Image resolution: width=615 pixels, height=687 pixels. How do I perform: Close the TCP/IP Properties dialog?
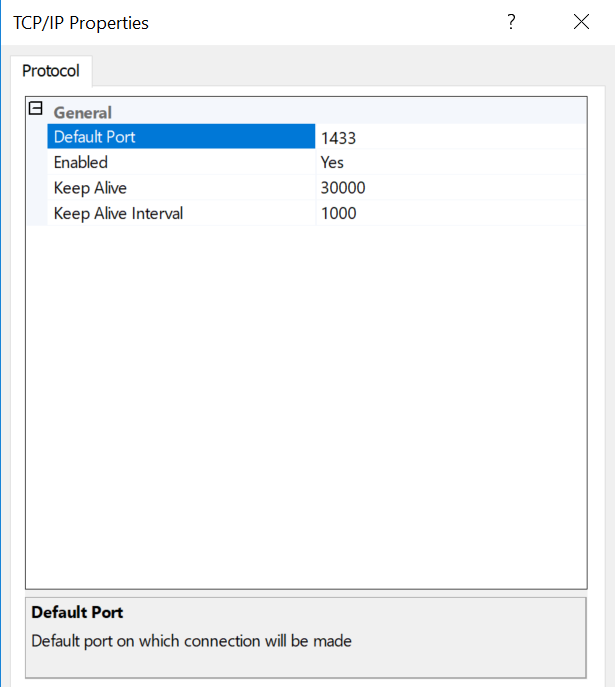pos(581,22)
